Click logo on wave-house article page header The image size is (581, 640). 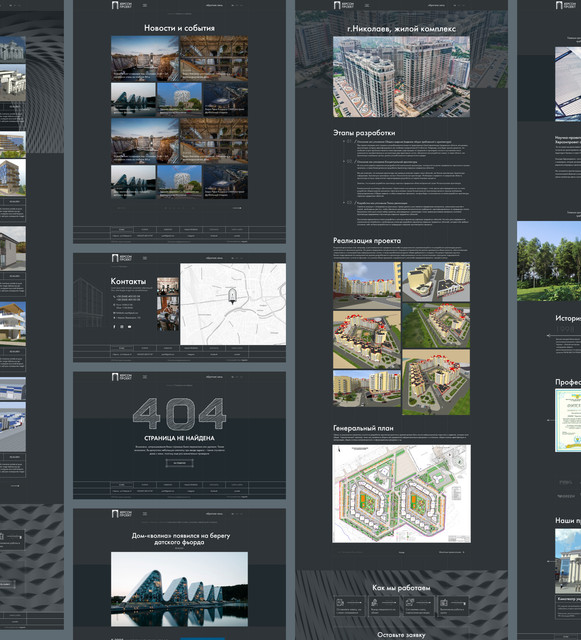coord(122,514)
